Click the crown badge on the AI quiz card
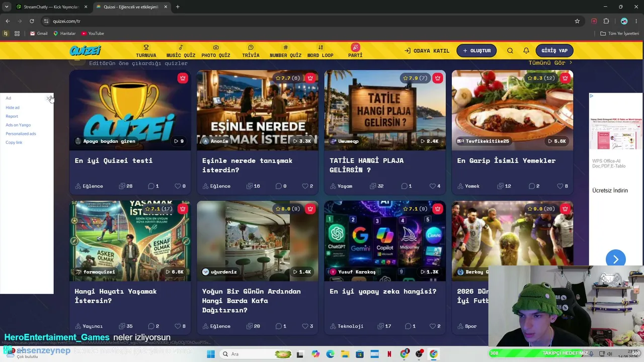644x362 pixels. pyautogui.click(x=438, y=209)
